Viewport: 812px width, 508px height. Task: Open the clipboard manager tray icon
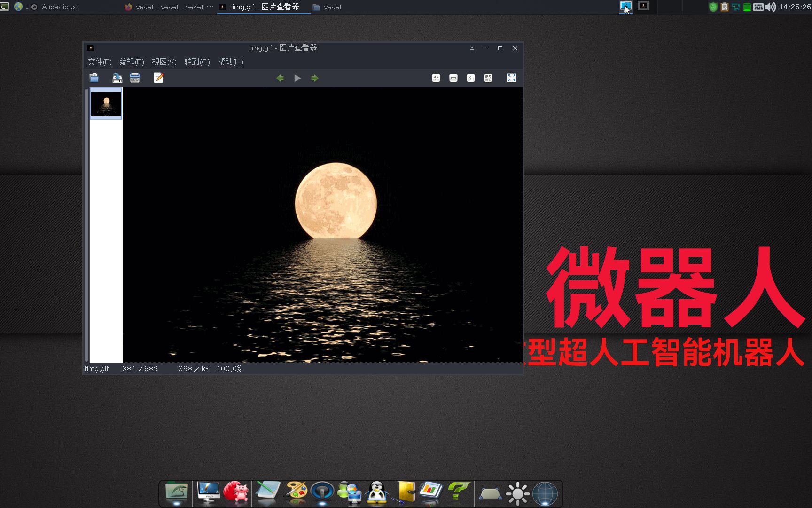(x=725, y=7)
